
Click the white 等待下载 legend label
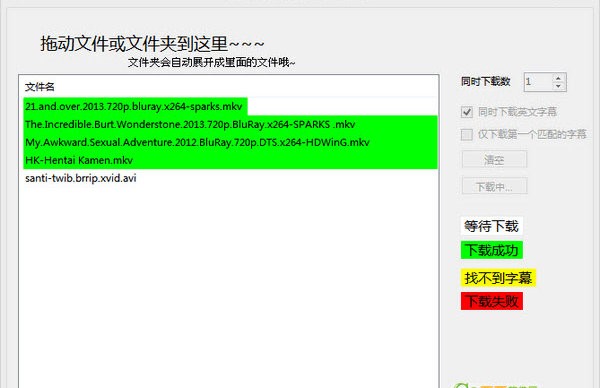491,226
